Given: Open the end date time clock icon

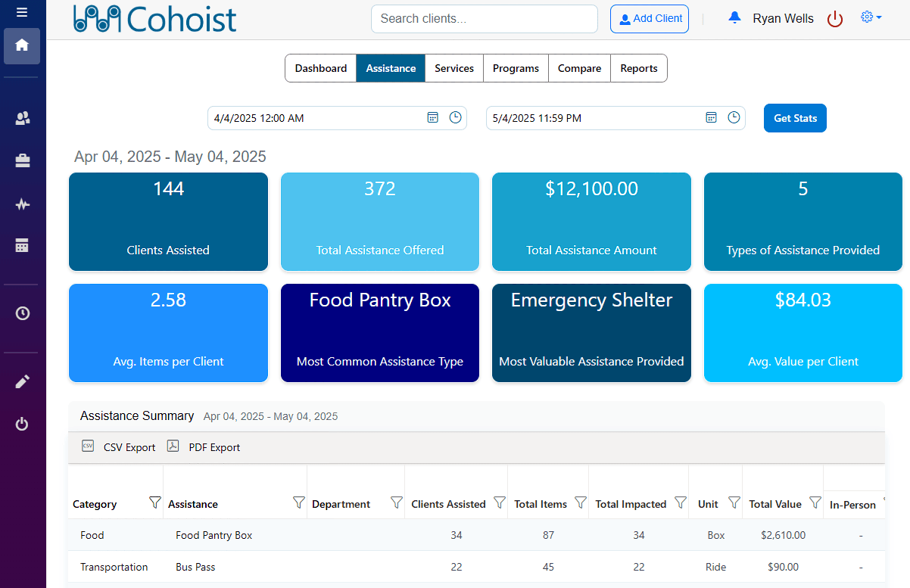Looking at the screenshot, I should pyautogui.click(x=734, y=117).
